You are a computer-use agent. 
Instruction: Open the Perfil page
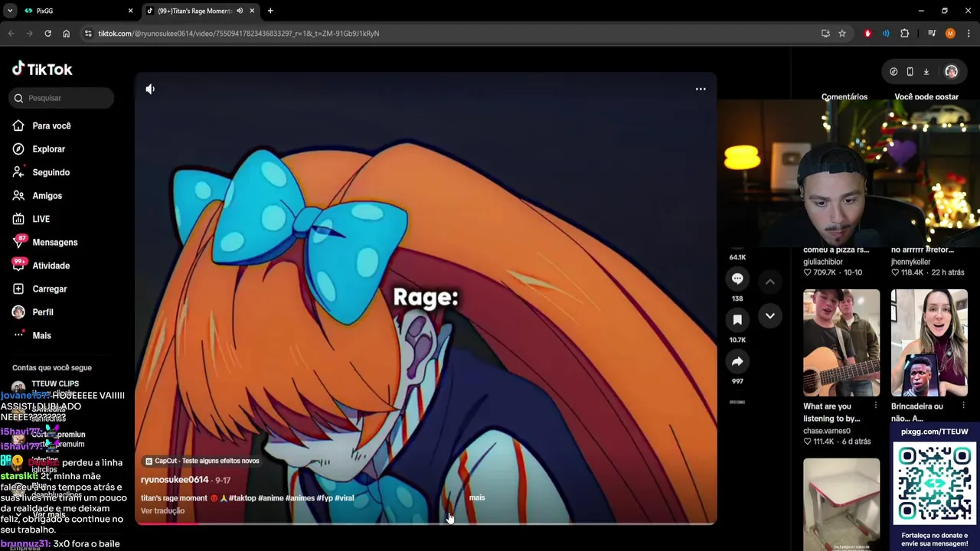click(x=42, y=312)
